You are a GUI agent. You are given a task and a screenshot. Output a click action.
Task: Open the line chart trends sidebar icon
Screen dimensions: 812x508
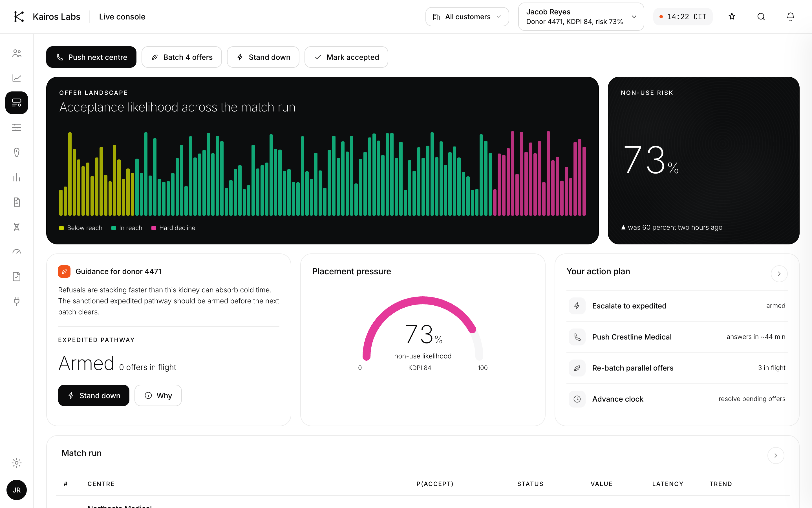click(17, 78)
